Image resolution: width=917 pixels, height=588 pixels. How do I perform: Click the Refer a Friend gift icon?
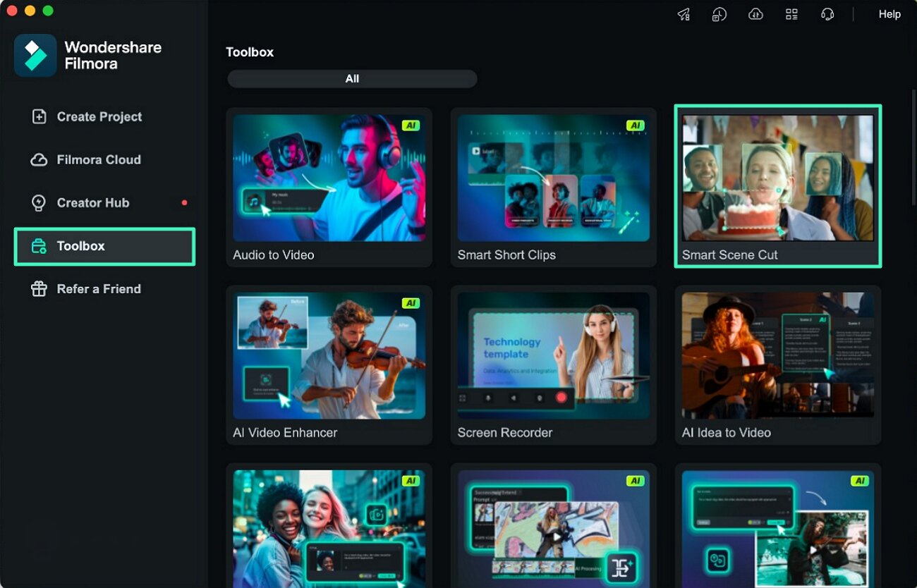pyautogui.click(x=39, y=289)
